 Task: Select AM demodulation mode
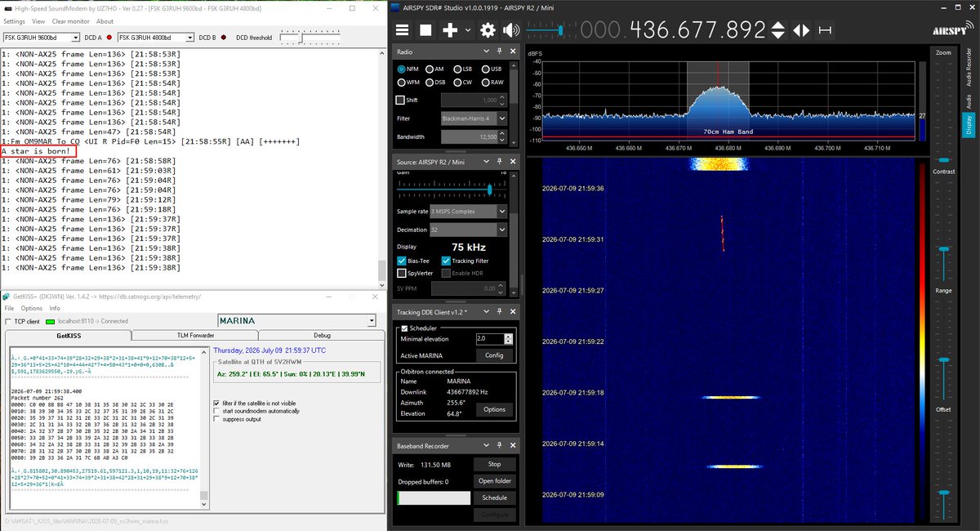(x=430, y=69)
